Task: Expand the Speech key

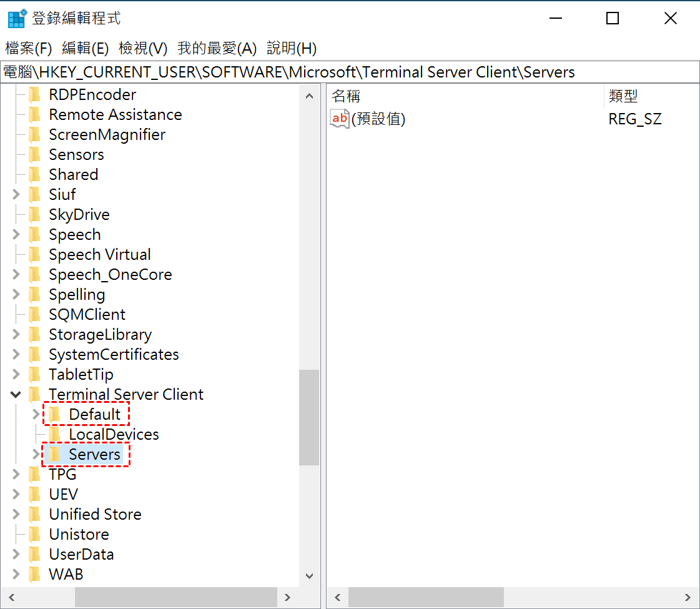Action: pyautogui.click(x=16, y=234)
